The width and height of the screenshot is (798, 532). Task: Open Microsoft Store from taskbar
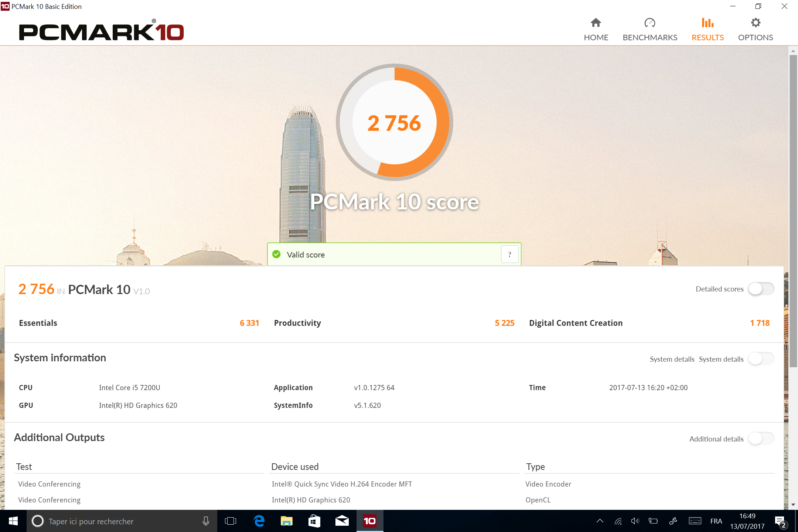[314, 521]
